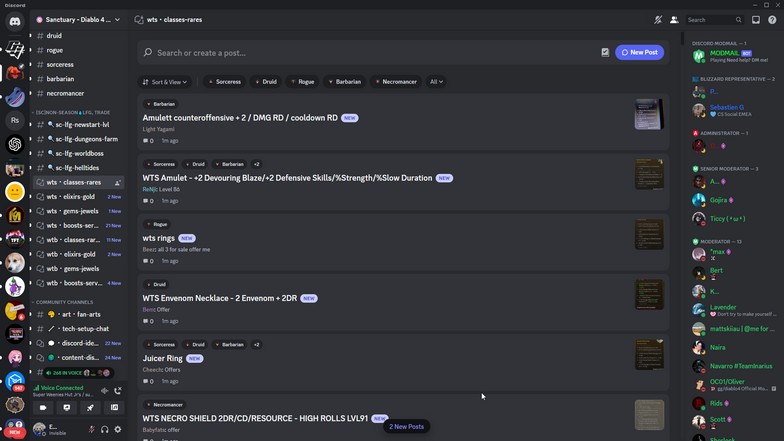This screenshot has width=784, height=441.
Task: Open Sort & View dropdown
Action: point(164,82)
